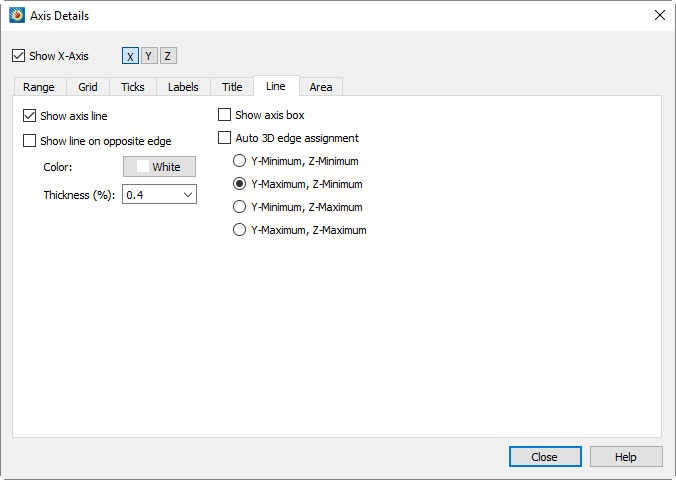676x480 pixels.
Task: Select Y-Minimum, Z-Minimum radio option
Action: tap(239, 161)
